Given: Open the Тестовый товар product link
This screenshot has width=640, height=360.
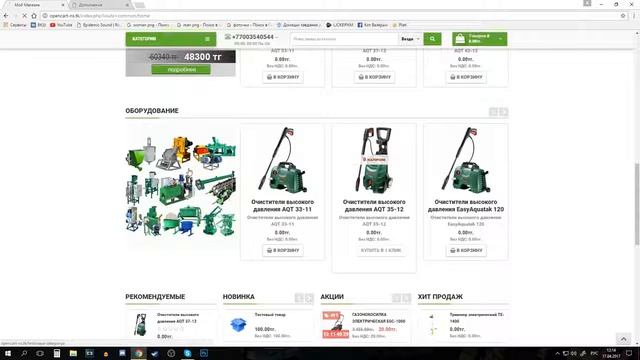Looking at the screenshot, I should pyautogui.click(x=270, y=315).
